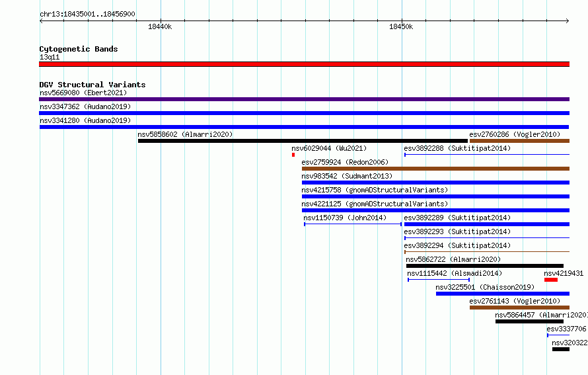588x375 pixels.
Task: Open the nsv3341280 (Audano2019) variant label
Action: point(85,120)
